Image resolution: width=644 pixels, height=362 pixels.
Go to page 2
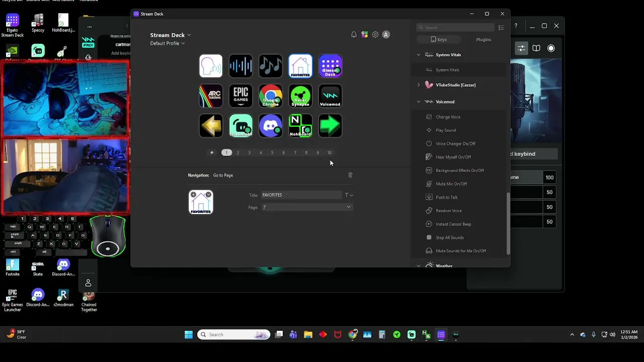coord(238,153)
